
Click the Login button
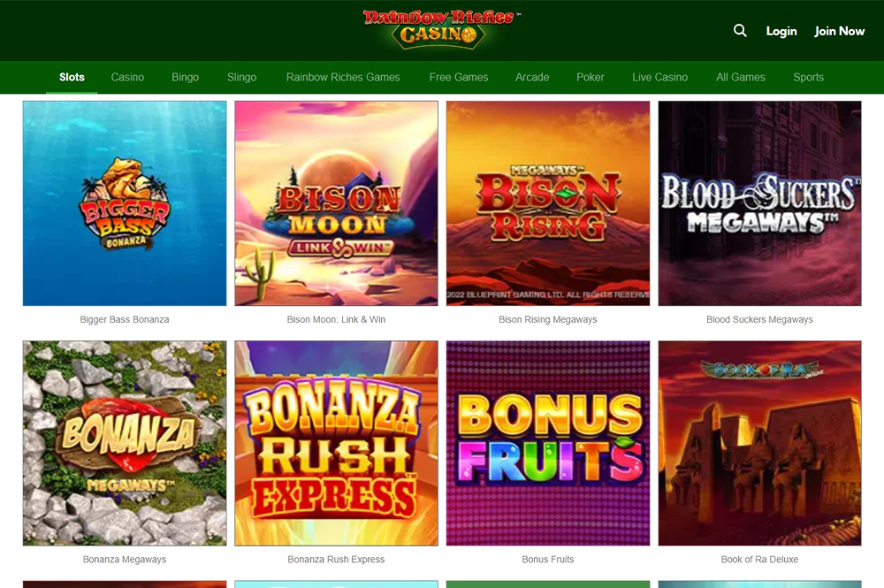click(781, 32)
